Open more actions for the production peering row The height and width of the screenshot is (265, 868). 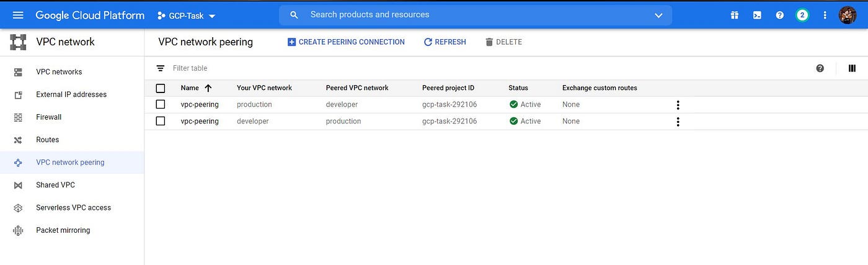pos(678,105)
